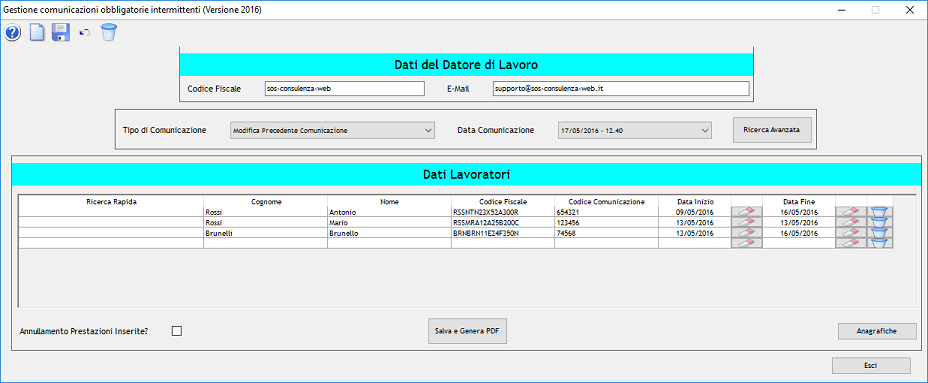
Task: Toggle Annullamento Prestazioni Inserite checkbox
Action: point(176,331)
